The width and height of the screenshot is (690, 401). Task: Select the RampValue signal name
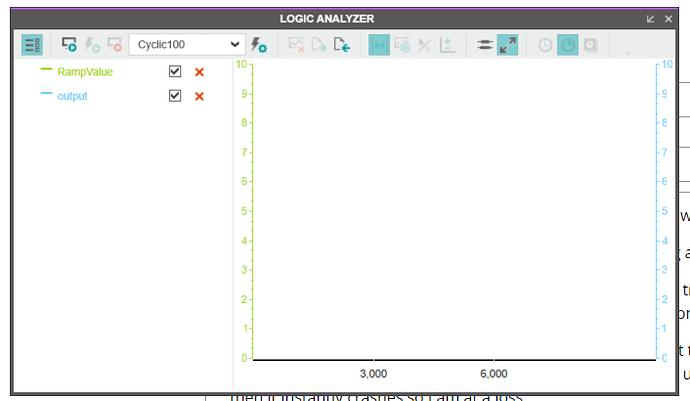(x=85, y=72)
